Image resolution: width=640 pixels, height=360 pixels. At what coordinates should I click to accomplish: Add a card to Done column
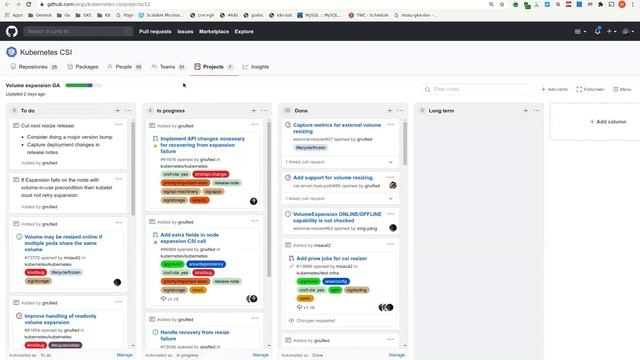point(389,111)
